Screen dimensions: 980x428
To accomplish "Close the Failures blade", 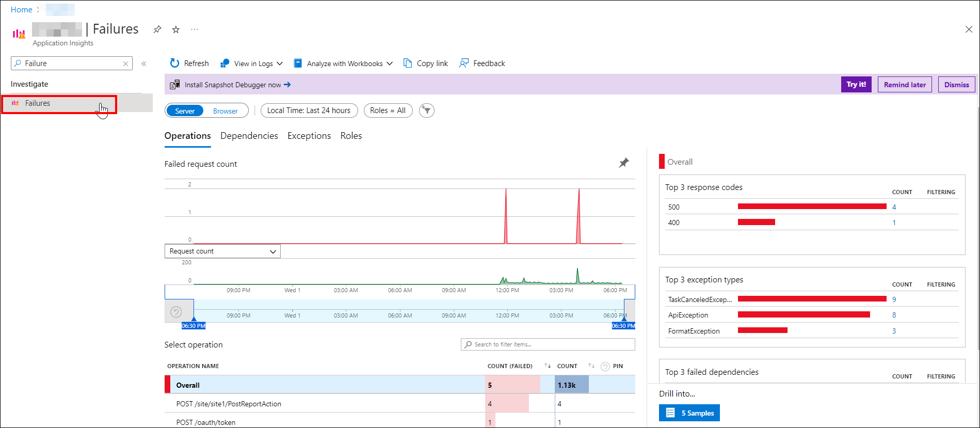I will tap(969, 29).
